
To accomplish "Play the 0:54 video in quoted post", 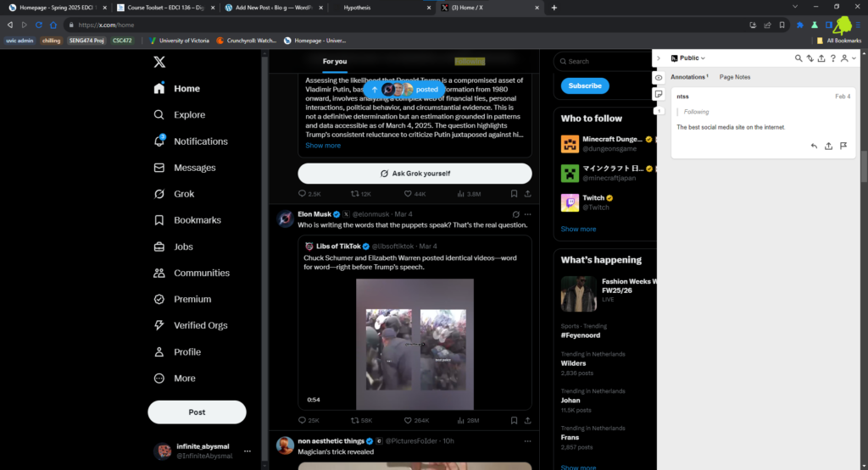I will point(415,344).
